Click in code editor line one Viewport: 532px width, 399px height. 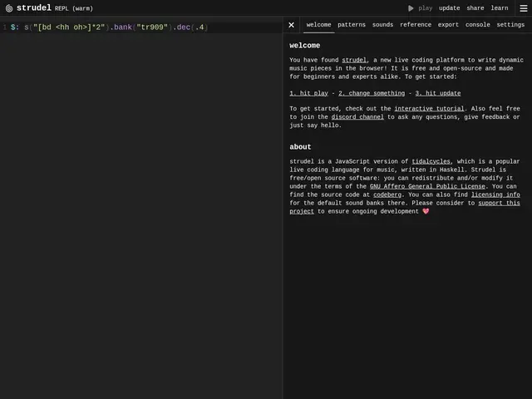click(141, 27)
